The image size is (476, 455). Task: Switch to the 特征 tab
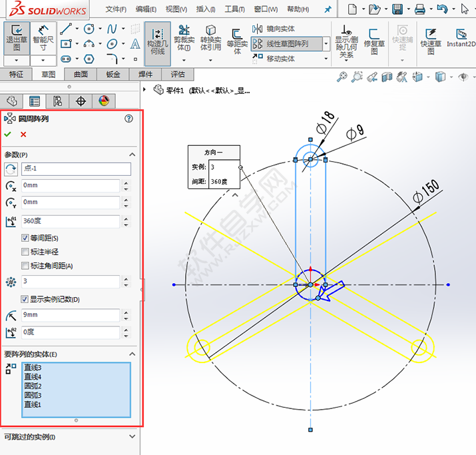click(x=16, y=75)
